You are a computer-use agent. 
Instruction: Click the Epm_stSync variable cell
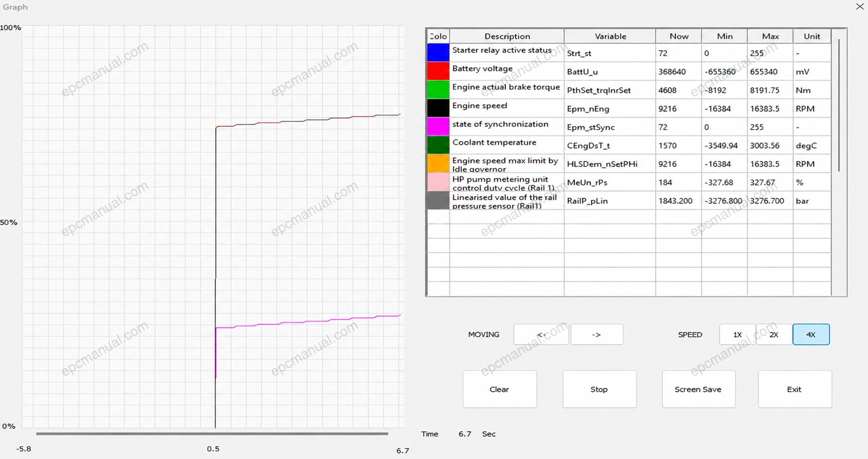610,126
